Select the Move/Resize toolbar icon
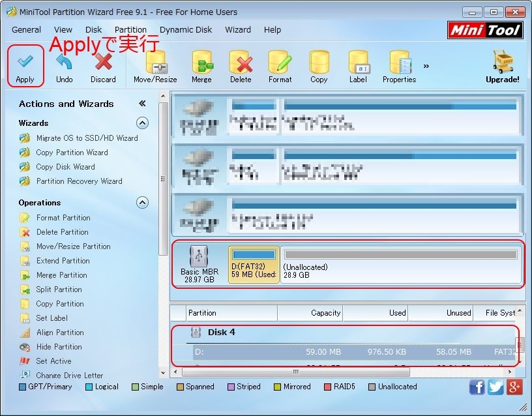The image size is (532, 416). click(x=156, y=62)
